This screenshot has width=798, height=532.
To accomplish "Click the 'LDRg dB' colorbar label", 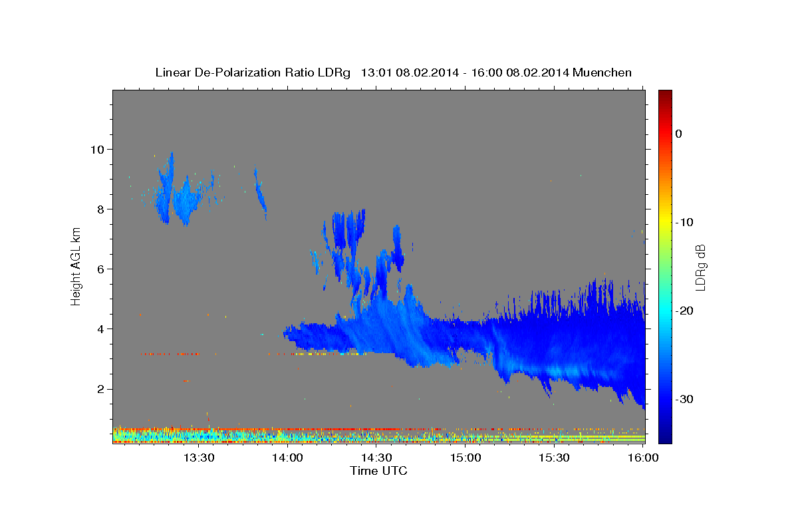I will (x=700, y=267).
